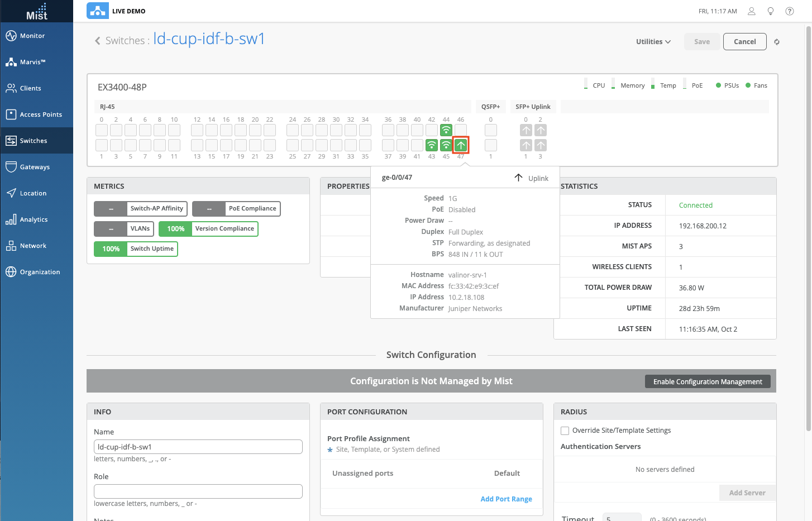Select RJ-45 port 44 with AP icon

tap(446, 130)
